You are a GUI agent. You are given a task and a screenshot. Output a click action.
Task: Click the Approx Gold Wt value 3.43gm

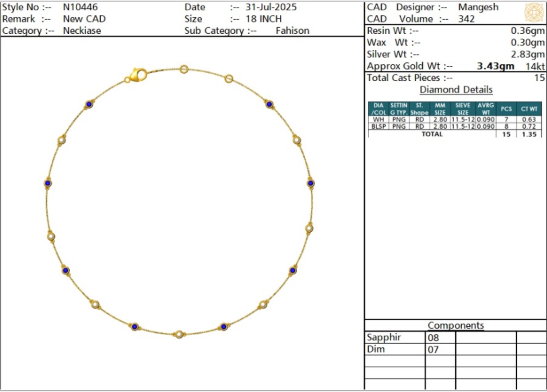click(496, 66)
